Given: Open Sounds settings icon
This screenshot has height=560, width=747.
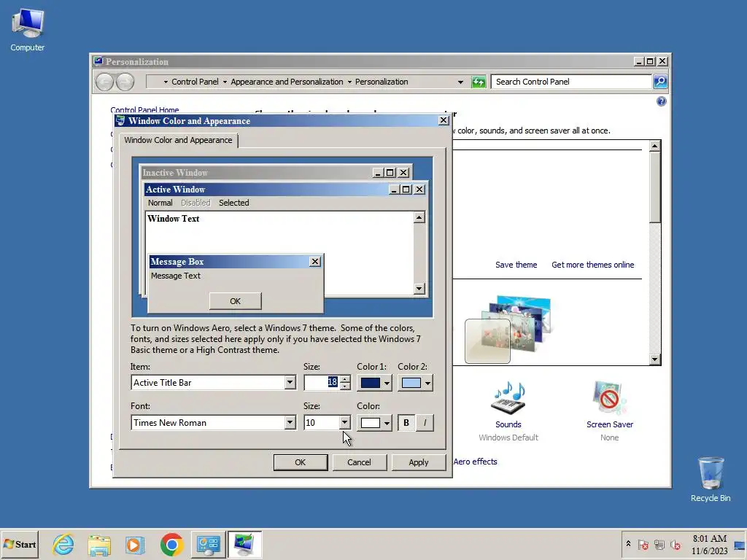Looking at the screenshot, I should coord(508,398).
